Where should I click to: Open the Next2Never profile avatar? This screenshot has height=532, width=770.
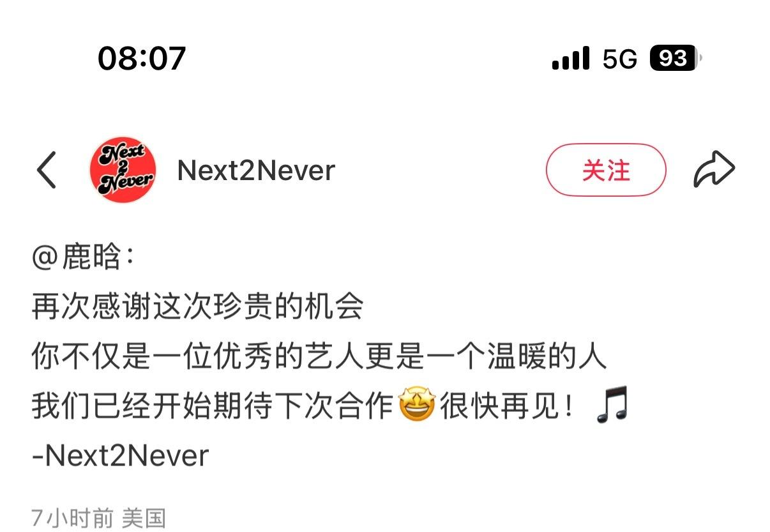point(123,170)
